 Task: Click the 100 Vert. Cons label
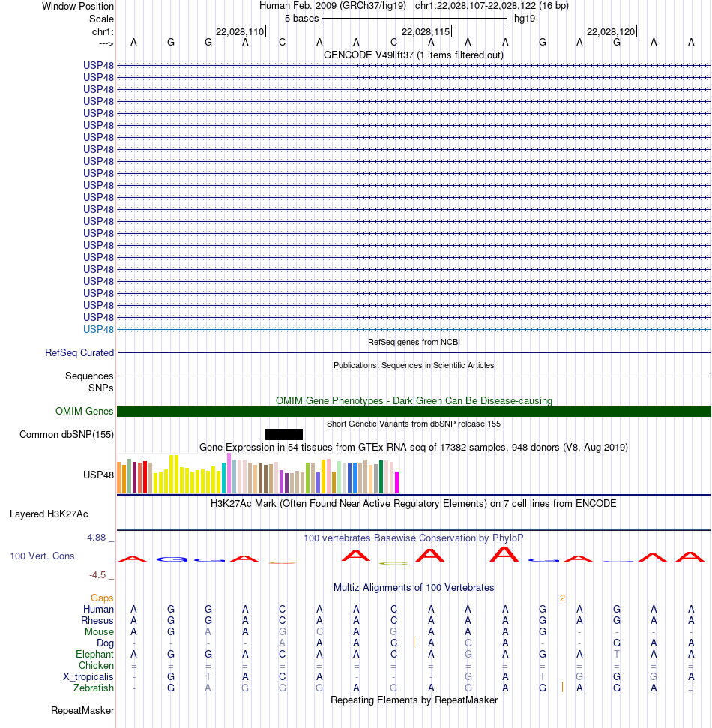pos(42,556)
